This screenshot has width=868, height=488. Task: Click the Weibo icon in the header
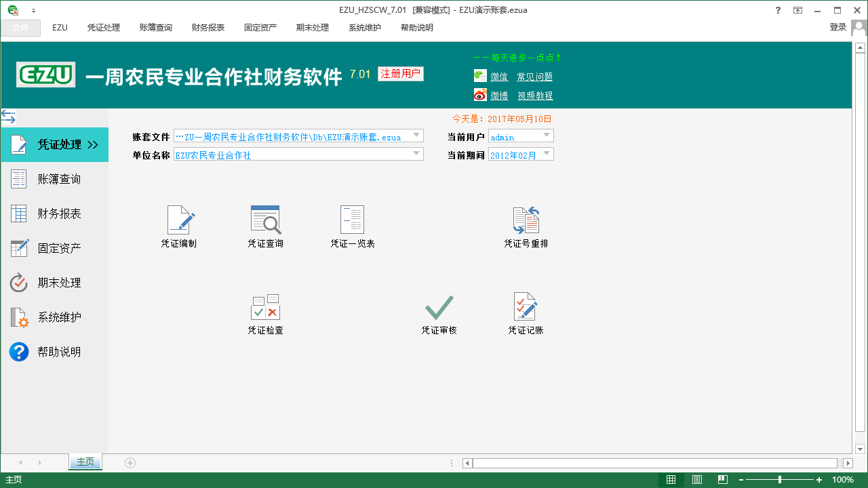click(480, 95)
